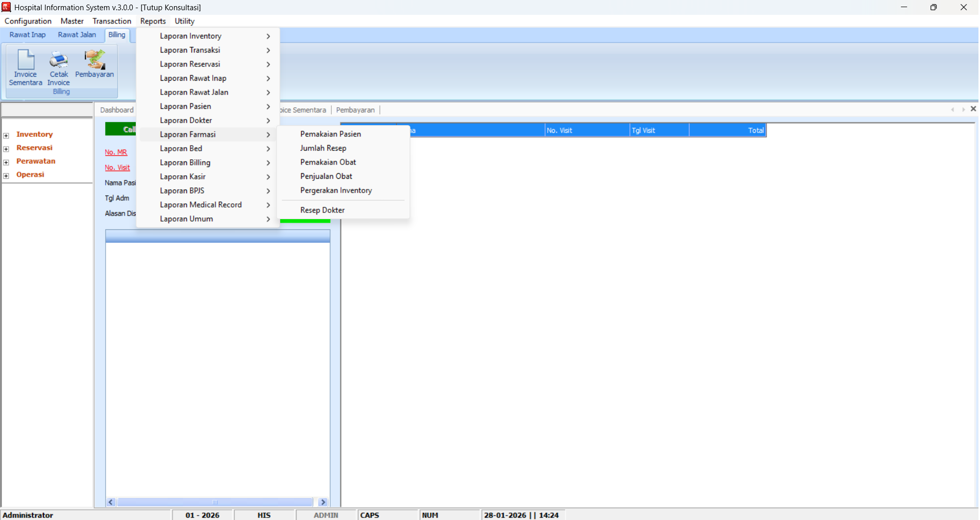
Task: Click the No. Visit link label
Action: click(117, 168)
